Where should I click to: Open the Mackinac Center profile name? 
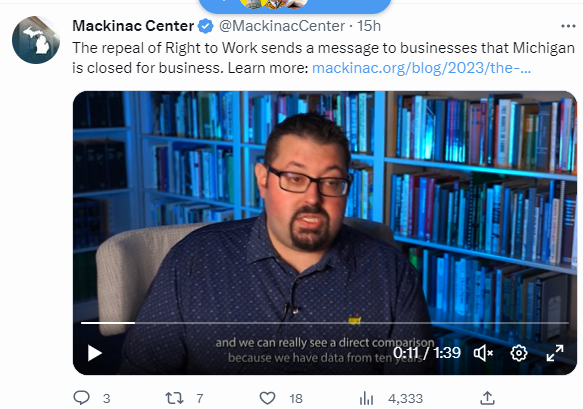click(x=133, y=26)
